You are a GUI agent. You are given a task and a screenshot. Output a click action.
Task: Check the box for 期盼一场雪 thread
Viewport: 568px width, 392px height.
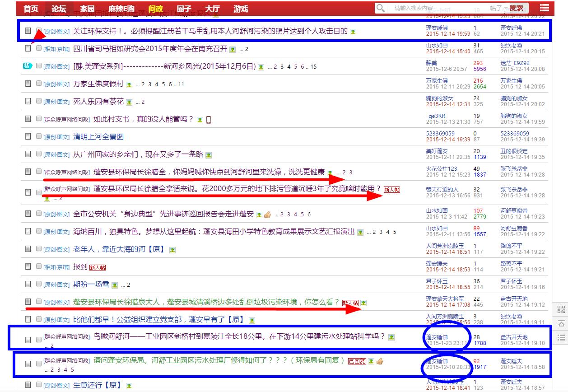[39, 284]
